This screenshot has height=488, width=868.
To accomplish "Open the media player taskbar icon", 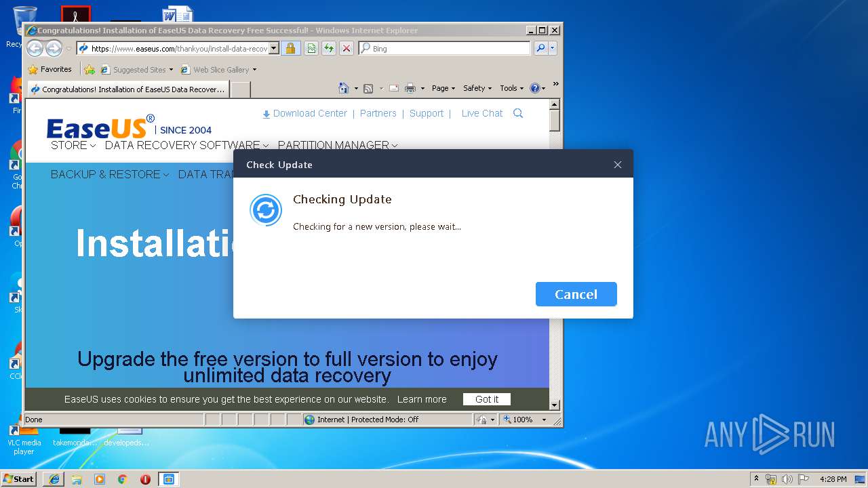I will coord(100,479).
